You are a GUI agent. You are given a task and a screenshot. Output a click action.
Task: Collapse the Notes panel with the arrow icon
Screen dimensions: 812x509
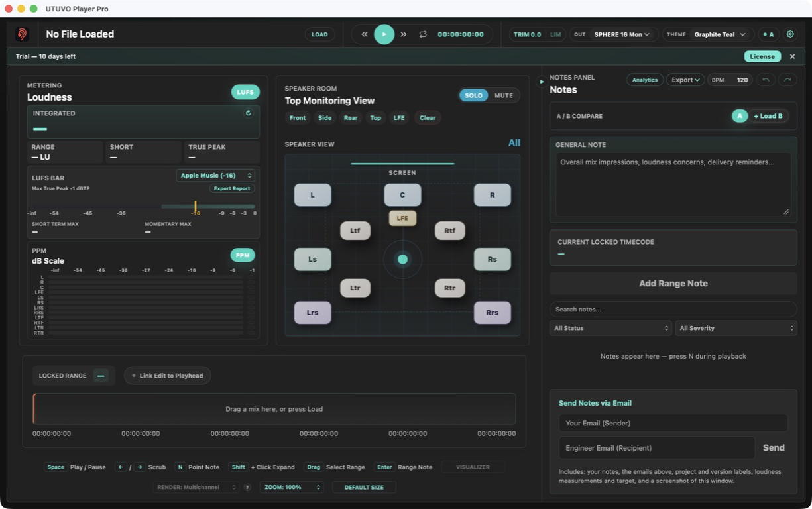click(542, 82)
